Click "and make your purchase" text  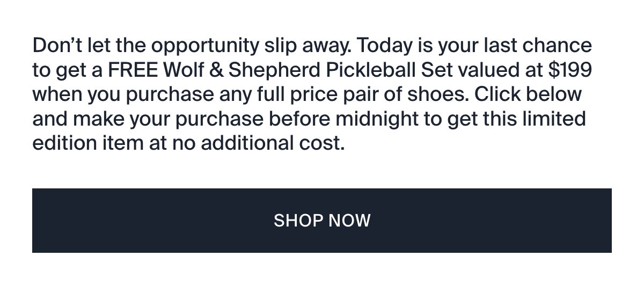coord(147,119)
